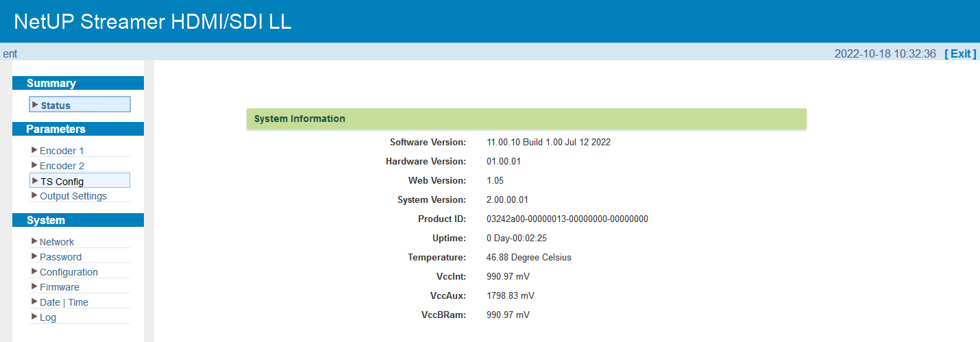
Task: Click the Product ID label
Action: tap(442, 219)
